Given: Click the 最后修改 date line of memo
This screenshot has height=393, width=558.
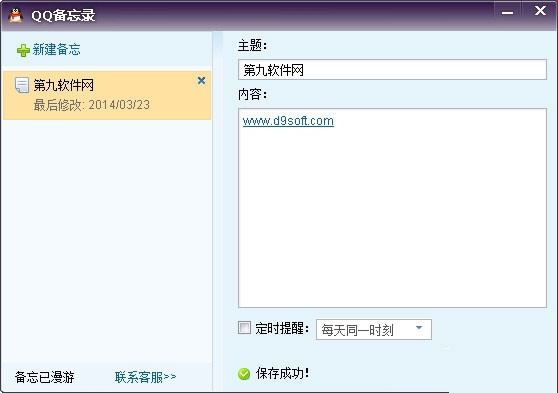Looking at the screenshot, I should [x=92, y=105].
